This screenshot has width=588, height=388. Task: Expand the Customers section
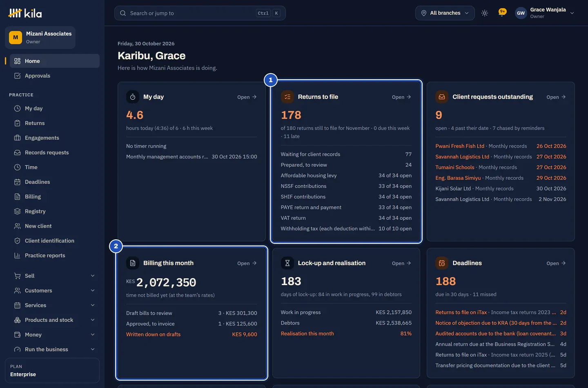(55, 290)
